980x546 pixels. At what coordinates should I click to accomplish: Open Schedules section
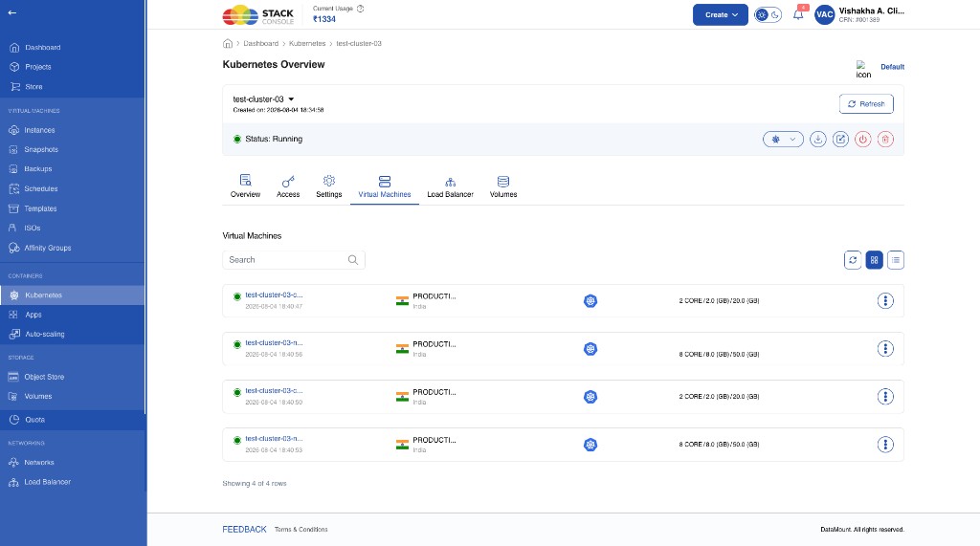click(40, 188)
